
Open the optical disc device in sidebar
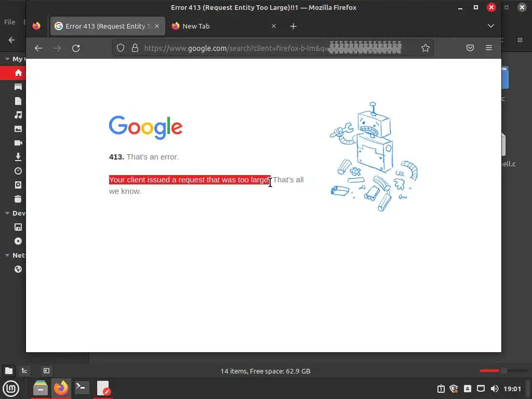point(18,241)
